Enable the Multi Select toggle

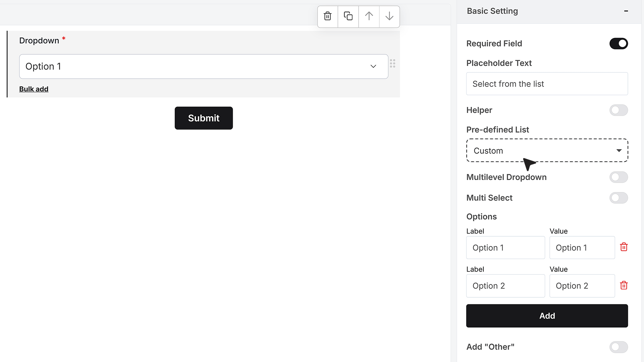pos(619,198)
